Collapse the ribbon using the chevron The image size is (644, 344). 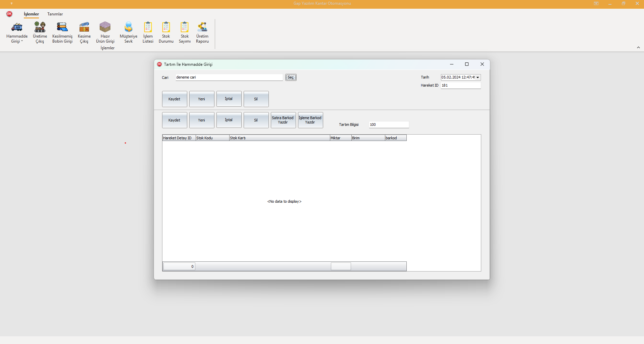pyautogui.click(x=638, y=48)
